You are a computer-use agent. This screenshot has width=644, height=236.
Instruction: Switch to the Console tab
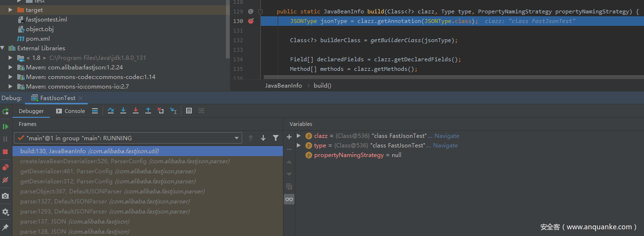pos(70,111)
